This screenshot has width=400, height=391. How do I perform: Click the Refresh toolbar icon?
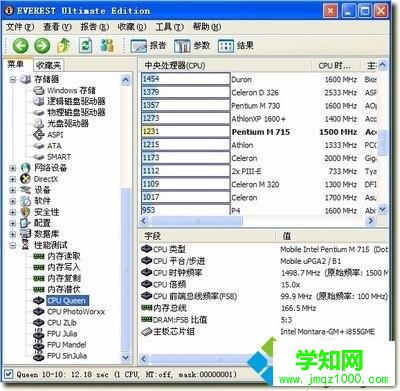tap(86, 45)
